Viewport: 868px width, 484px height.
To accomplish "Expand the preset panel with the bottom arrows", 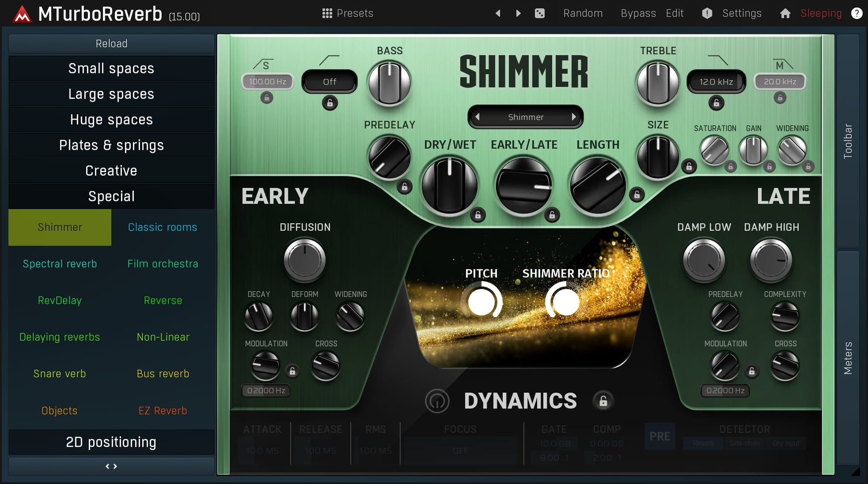I will (111, 466).
